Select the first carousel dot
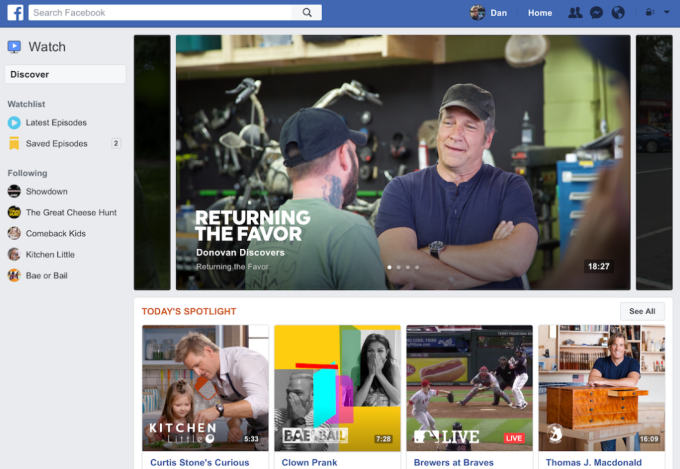This screenshot has width=680, height=469. [389, 267]
